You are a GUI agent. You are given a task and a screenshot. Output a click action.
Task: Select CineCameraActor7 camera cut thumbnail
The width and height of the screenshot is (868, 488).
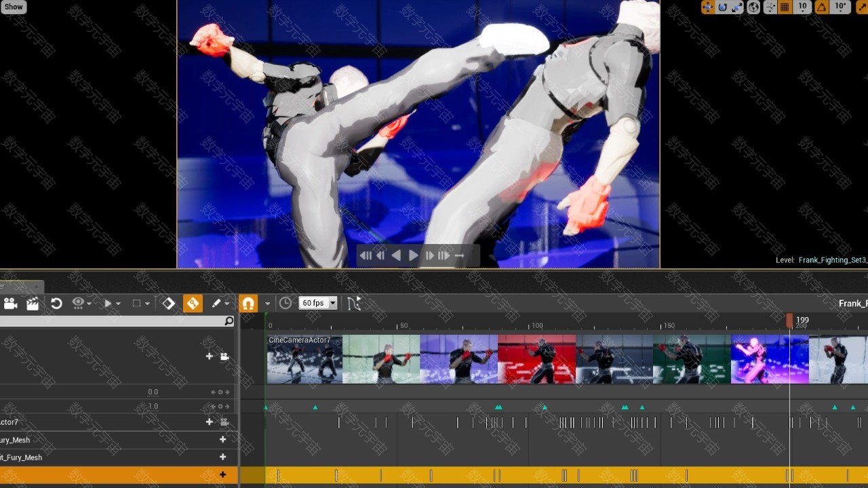[304, 359]
